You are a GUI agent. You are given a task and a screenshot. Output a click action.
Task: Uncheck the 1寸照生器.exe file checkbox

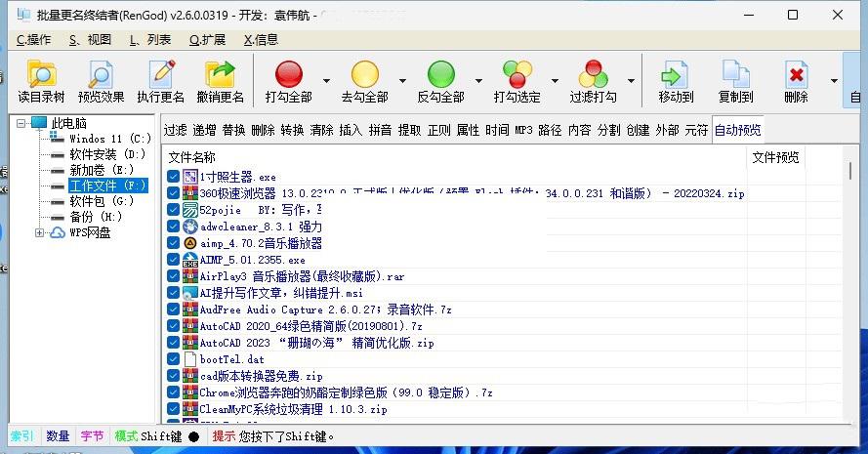(174, 177)
